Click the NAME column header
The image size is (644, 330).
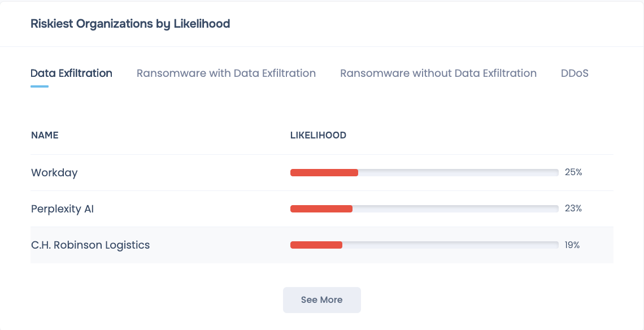(x=45, y=136)
